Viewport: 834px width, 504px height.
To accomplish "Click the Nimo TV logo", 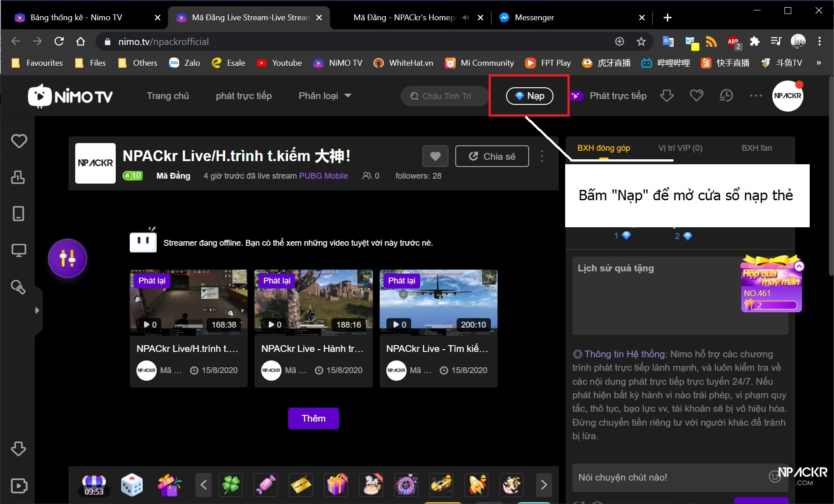I will (70, 96).
